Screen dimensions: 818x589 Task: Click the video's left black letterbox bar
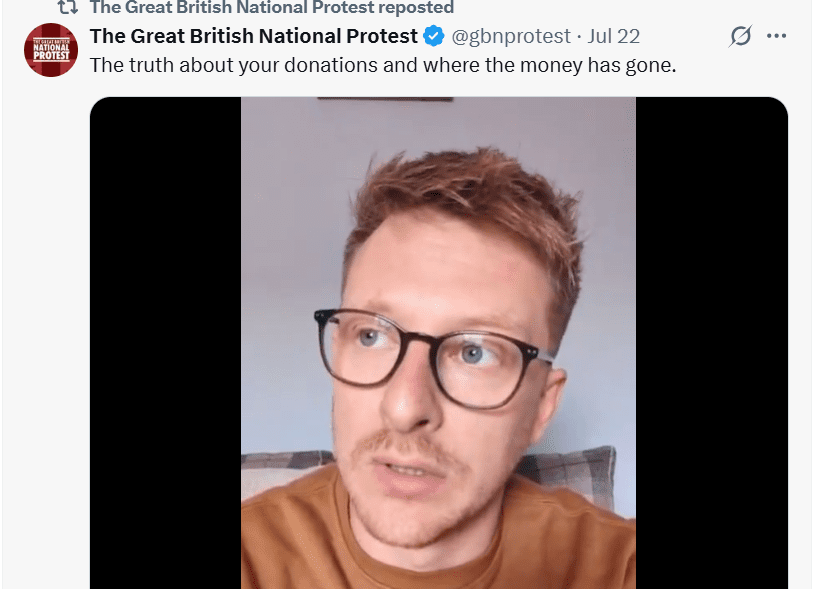(165, 340)
